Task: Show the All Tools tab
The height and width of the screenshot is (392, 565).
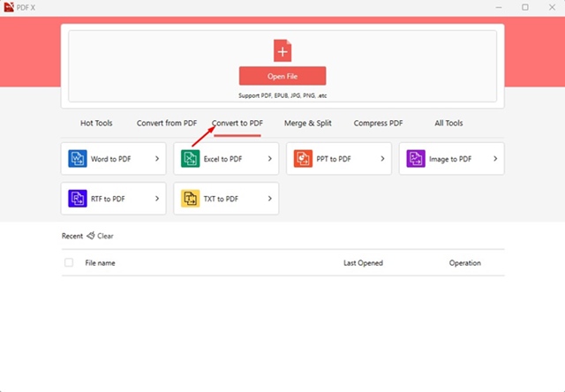Action: [448, 124]
